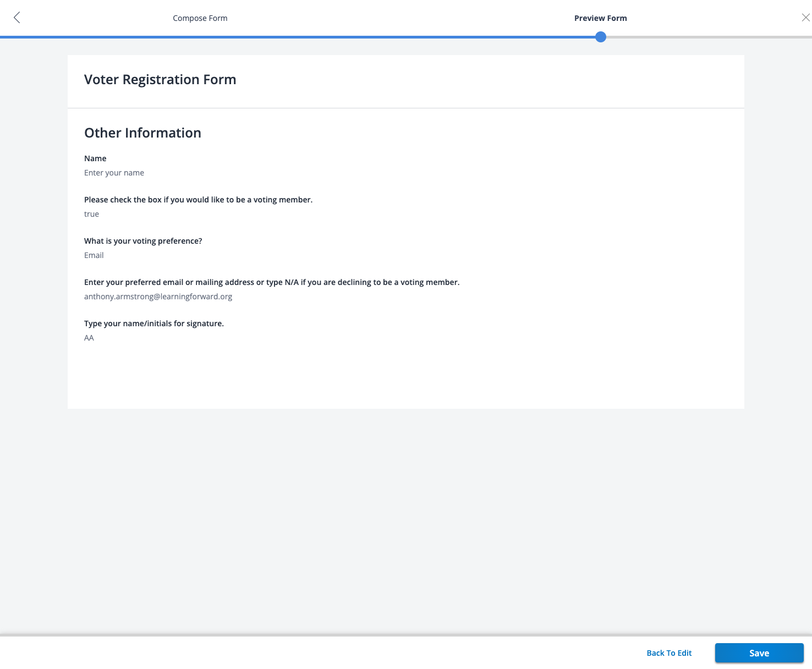Go back using the left chevron arrow

[x=17, y=18]
